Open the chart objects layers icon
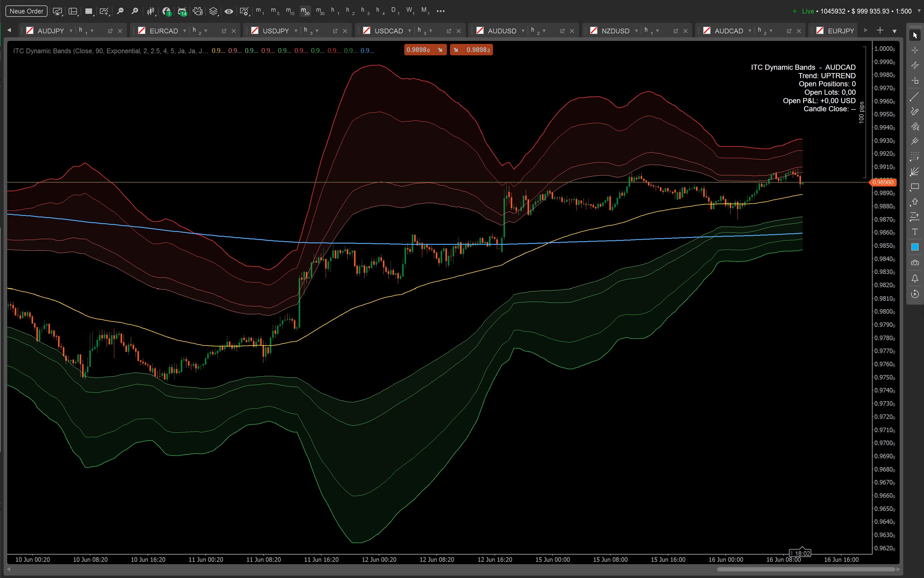 213,11
